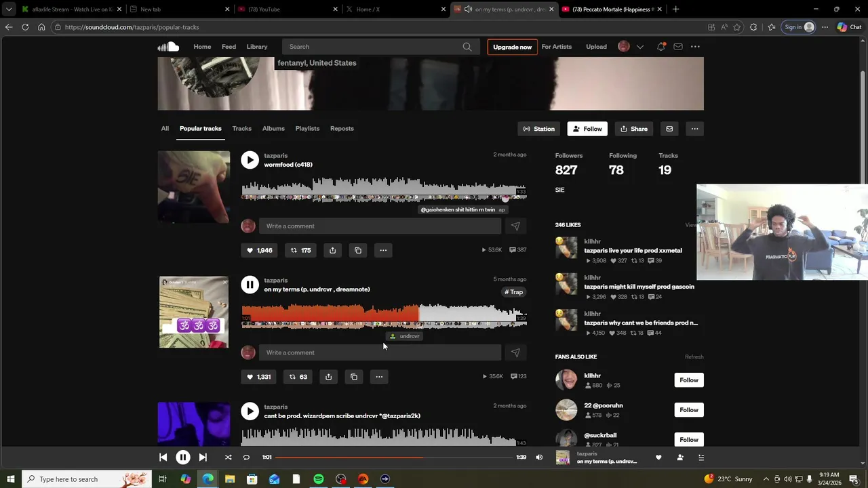Open the Library nav item
868x488 pixels.
click(x=257, y=47)
